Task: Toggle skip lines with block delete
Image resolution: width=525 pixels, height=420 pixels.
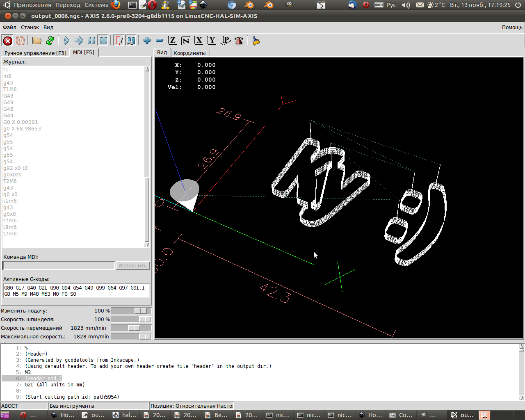Action: pyautogui.click(x=119, y=41)
